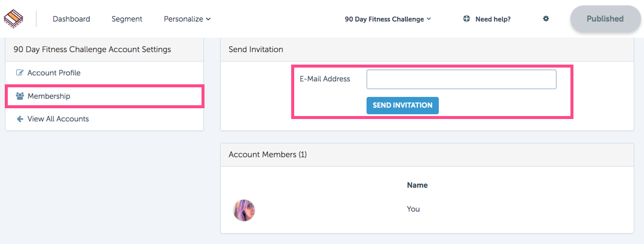The height and width of the screenshot is (244, 644).
Task: Click the Account Profile edit icon
Action: click(x=20, y=73)
